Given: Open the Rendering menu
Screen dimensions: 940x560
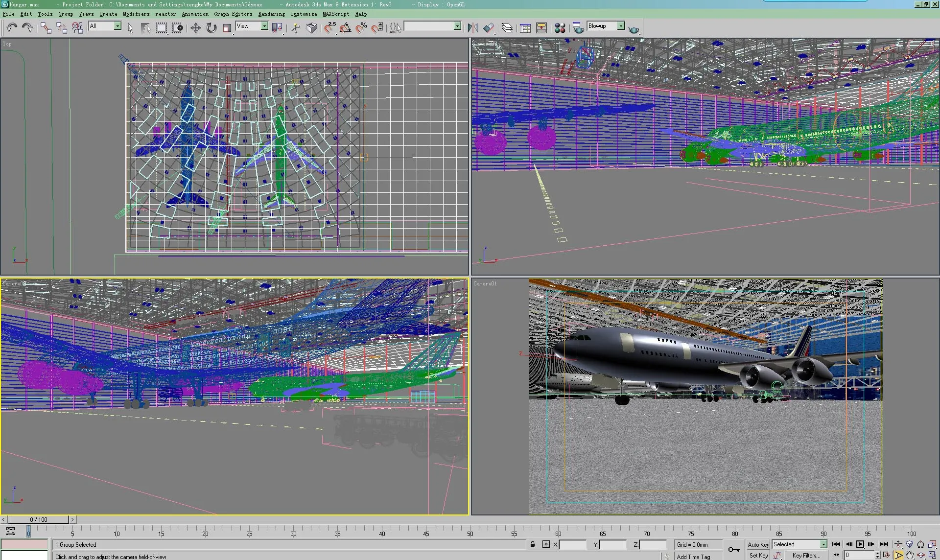Looking at the screenshot, I should (271, 14).
